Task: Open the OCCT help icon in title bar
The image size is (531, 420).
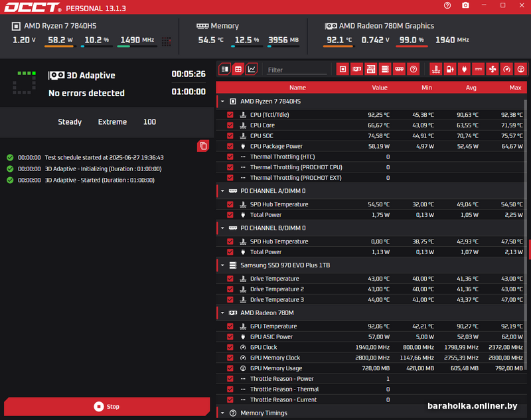Action: pos(447,5)
